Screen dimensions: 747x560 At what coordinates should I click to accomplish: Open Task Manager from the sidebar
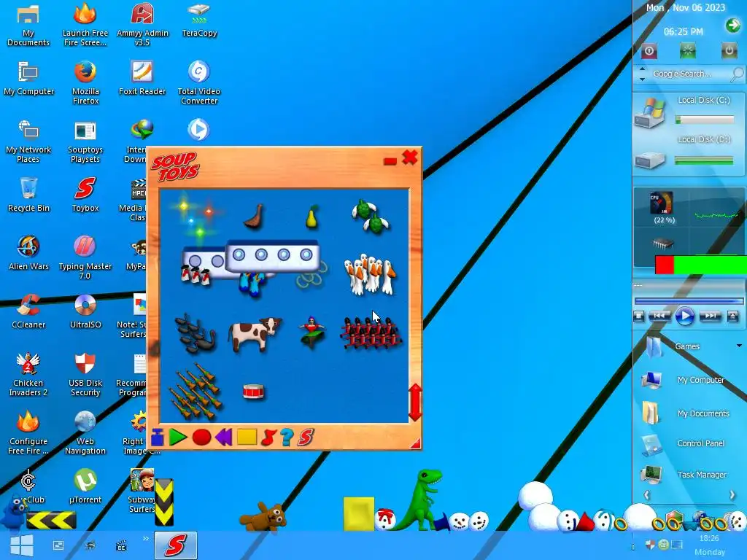702,475
